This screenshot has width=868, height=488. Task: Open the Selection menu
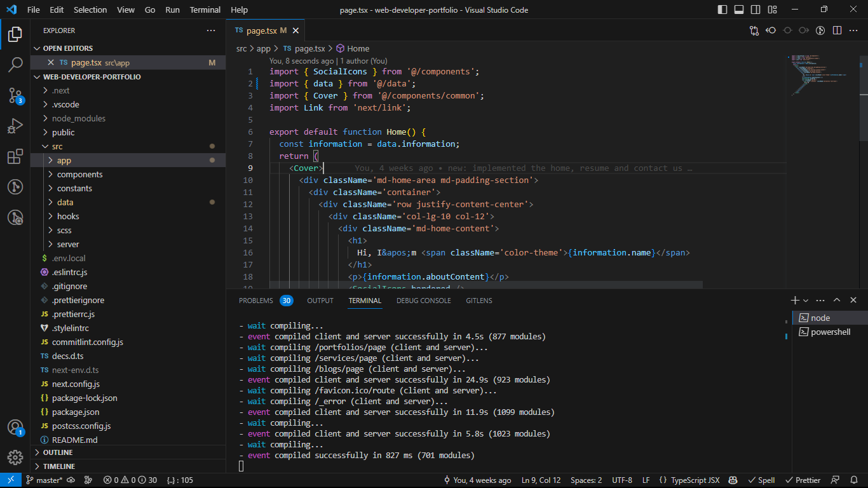[x=90, y=10]
